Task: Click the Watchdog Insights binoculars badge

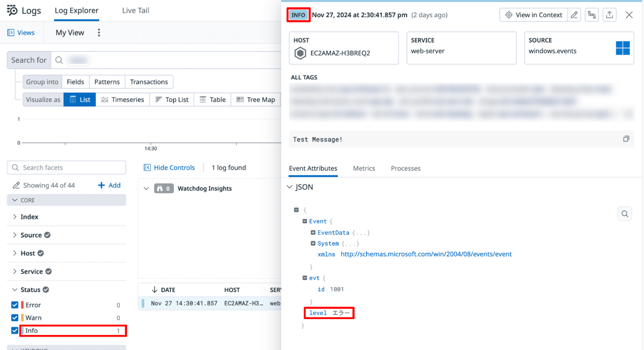Action: pos(164,188)
